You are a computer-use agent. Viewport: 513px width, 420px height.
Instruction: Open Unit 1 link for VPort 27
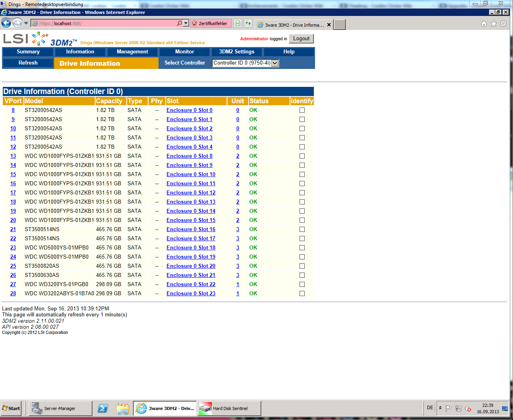tap(238, 285)
